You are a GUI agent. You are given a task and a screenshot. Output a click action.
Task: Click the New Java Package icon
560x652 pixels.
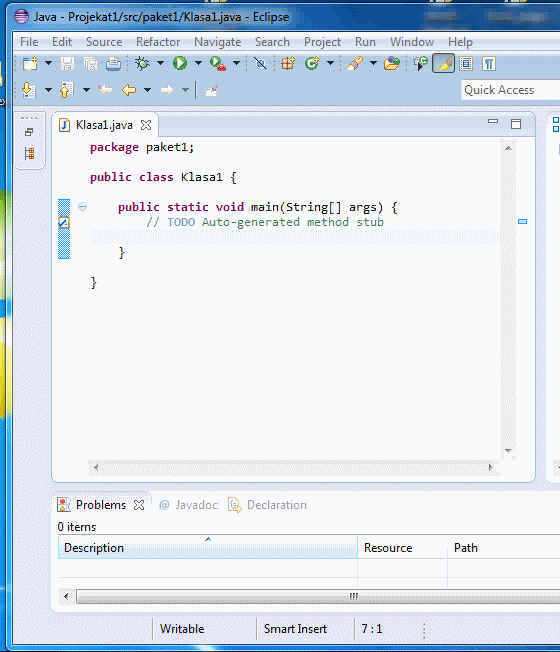[x=288, y=63]
